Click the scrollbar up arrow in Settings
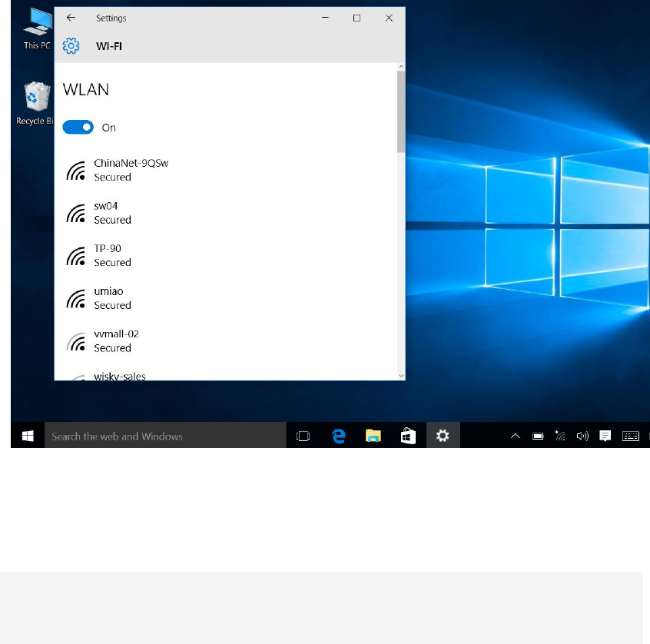Screen dimensions: 650x644 click(x=401, y=66)
